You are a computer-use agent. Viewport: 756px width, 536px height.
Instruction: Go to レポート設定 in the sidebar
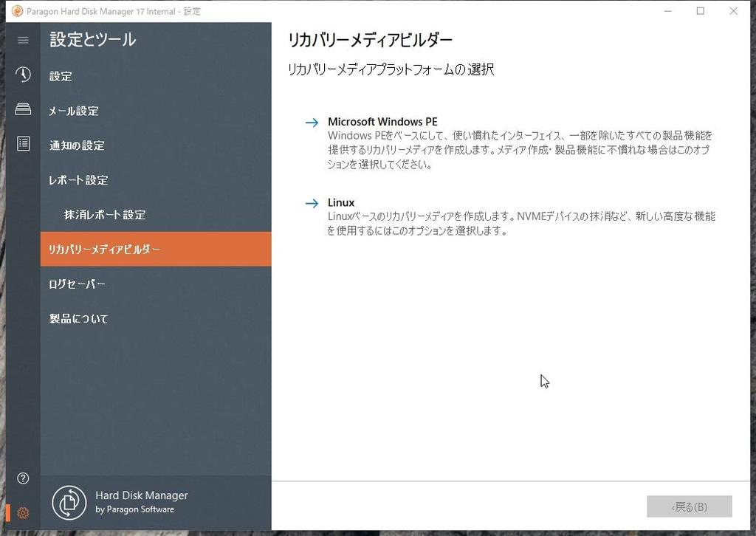point(156,180)
